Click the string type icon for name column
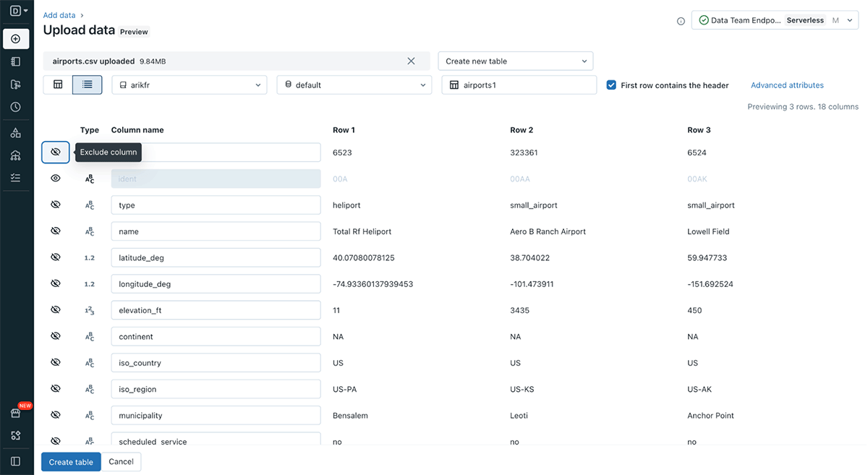This screenshot has width=868, height=475. point(90,232)
